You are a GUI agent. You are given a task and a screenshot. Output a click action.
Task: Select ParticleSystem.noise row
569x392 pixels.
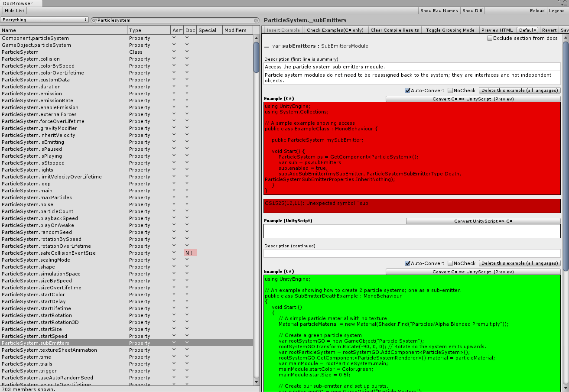[x=127, y=204]
